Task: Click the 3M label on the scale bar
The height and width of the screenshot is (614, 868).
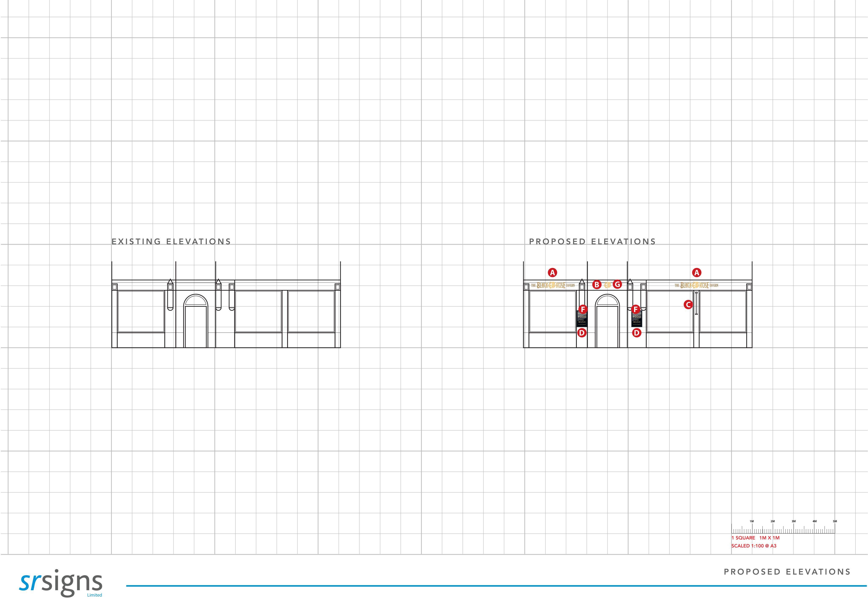Action: coord(794,521)
